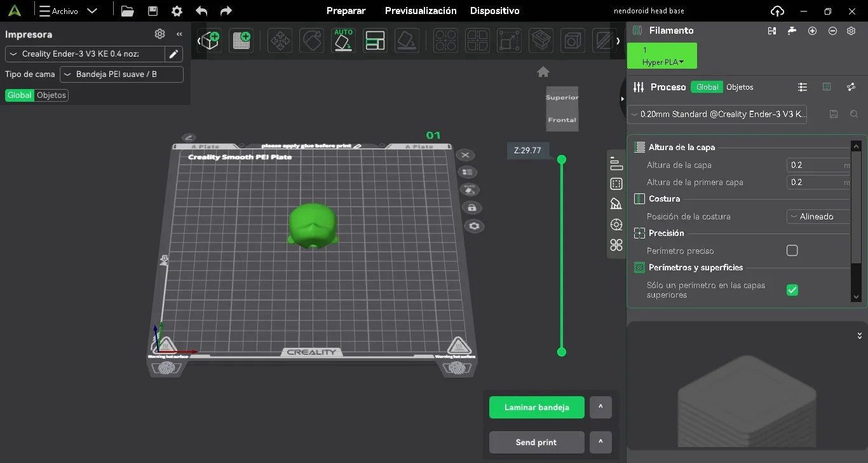Click the pencil icon to edit printer preset
868x463 pixels.
click(x=173, y=54)
